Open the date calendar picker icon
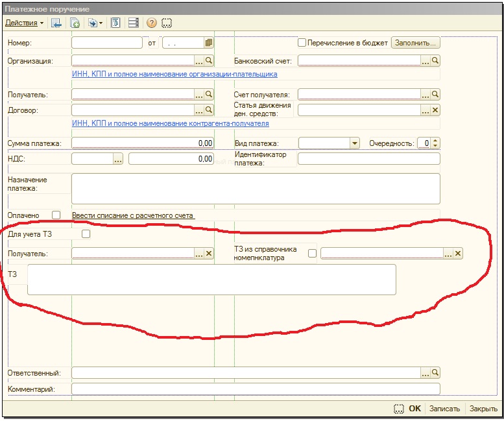Viewport: 504px width, 421px height. coord(209,43)
